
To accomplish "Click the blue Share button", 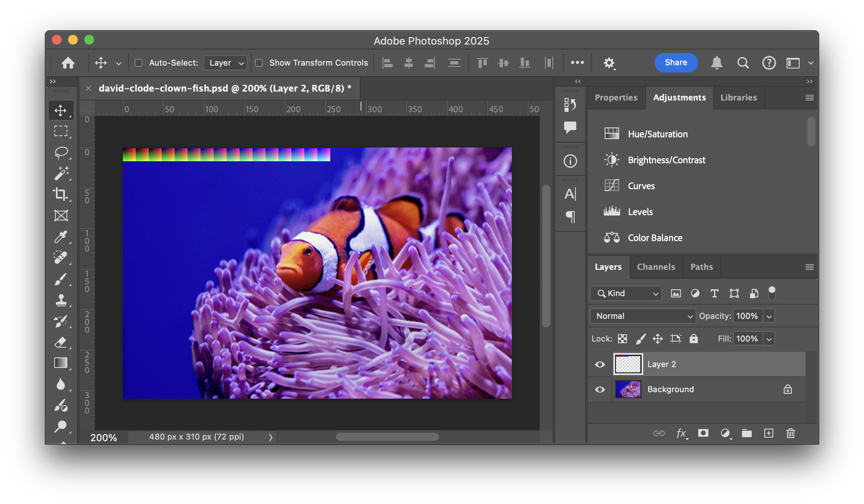I will coord(676,63).
